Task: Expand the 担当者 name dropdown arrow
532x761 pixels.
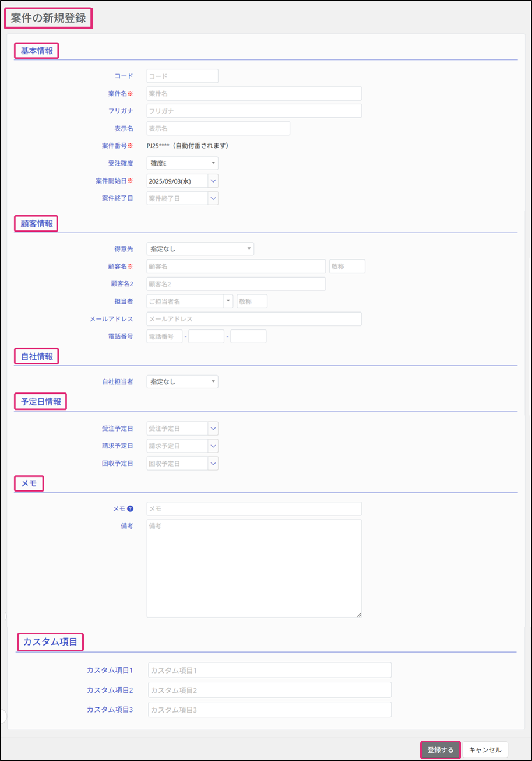Action: 228,301
